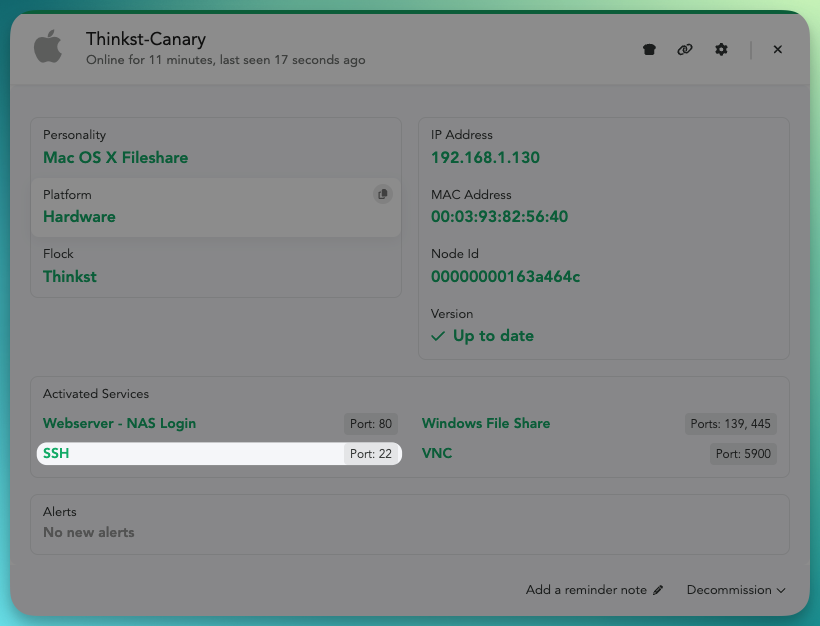Click the Hardware platform value
Image resolution: width=820 pixels, height=626 pixels.
[79, 217]
